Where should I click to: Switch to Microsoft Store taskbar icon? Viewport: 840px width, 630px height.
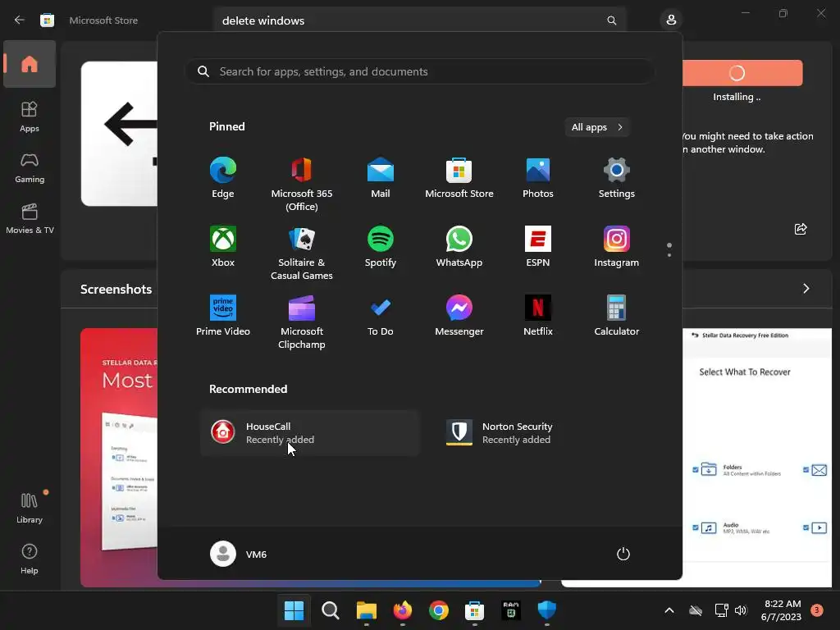pyautogui.click(x=474, y=610)
